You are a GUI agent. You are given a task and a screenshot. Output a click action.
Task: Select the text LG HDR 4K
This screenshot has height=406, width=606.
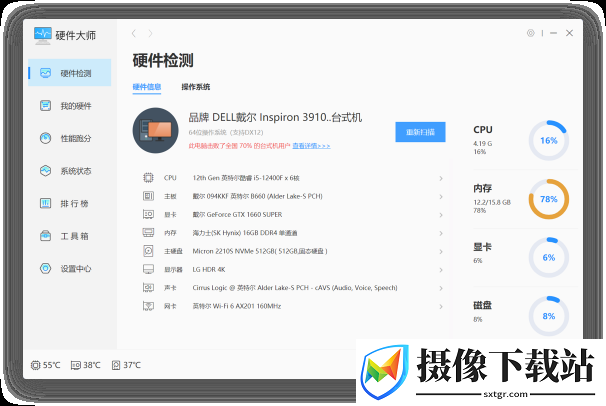point(209,269)
